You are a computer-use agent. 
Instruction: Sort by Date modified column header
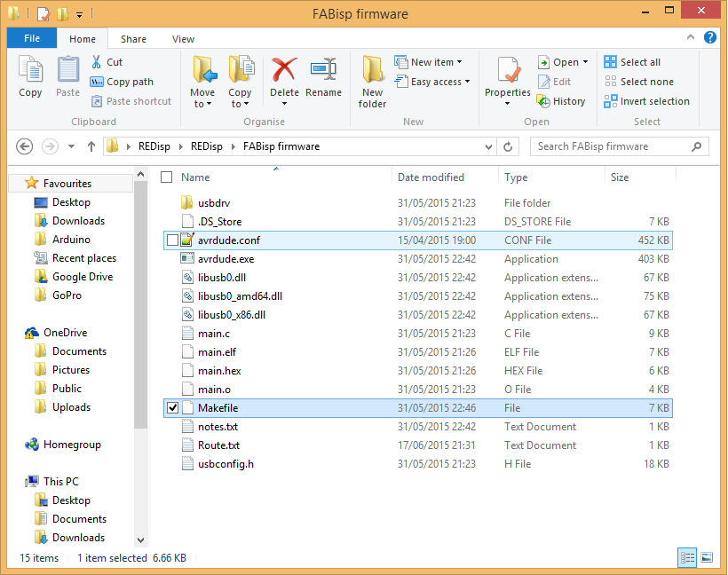pos(431,177)
